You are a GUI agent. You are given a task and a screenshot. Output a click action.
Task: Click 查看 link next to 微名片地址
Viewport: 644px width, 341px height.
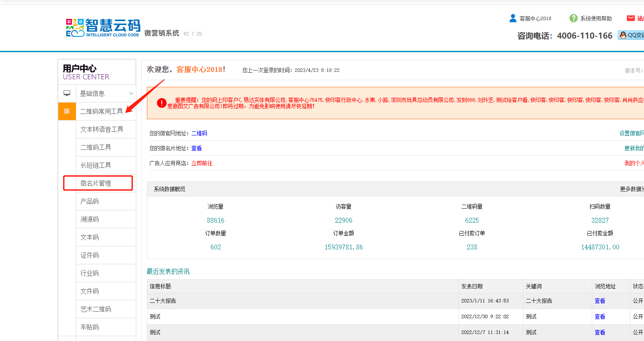[x=196, y=148]
